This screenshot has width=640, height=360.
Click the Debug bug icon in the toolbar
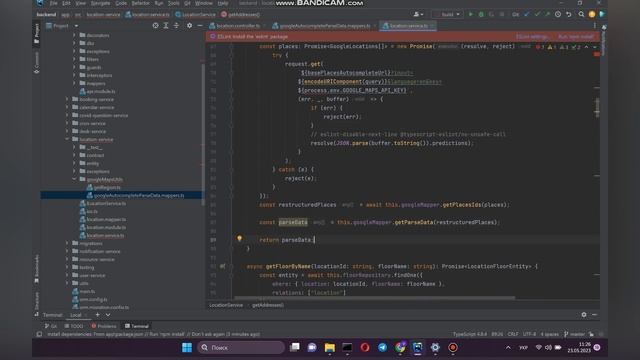[x=481, y=14]
